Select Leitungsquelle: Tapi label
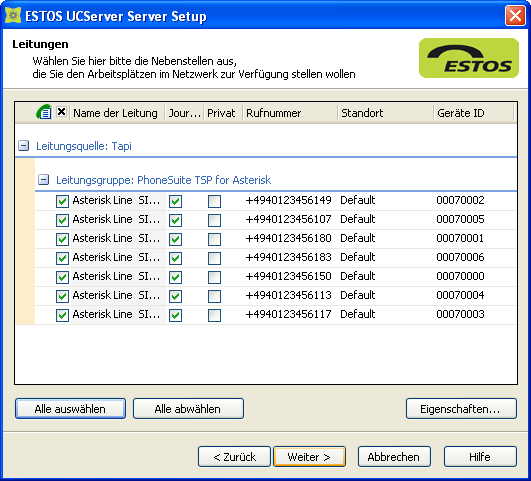Image resolution: width=531 pixels, height=481 pixels. tap(84, 146)
